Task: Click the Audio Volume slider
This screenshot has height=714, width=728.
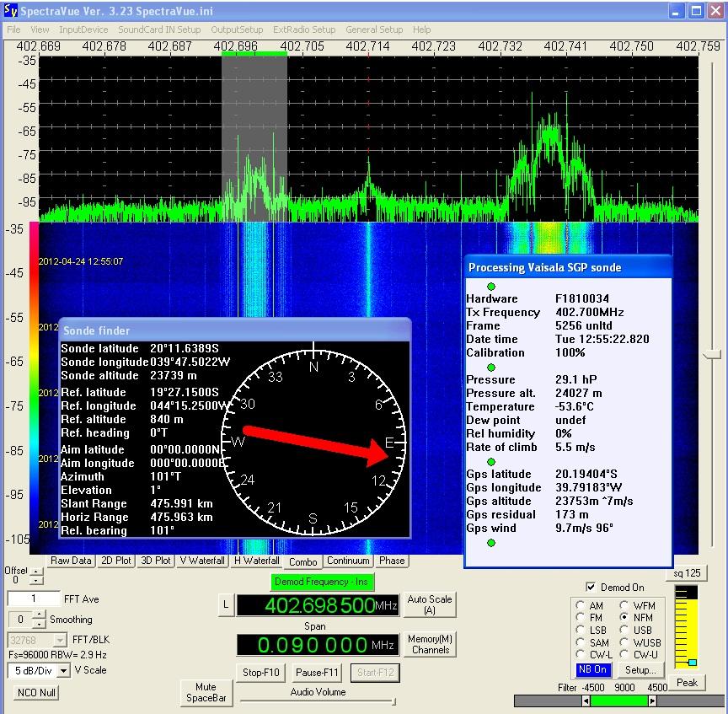Action: tap(318, 701)
